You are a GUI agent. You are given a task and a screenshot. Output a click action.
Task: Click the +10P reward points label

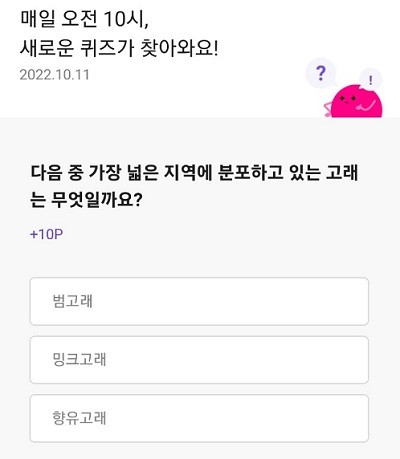pos(46,234)
